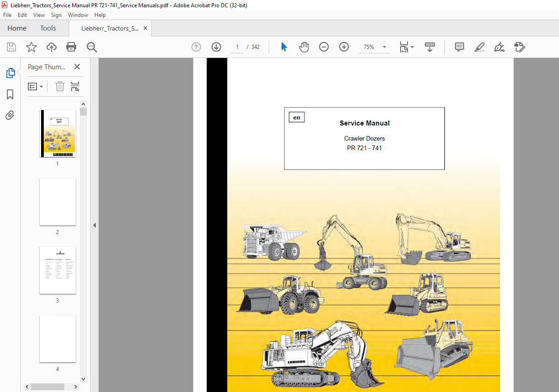
Task: Click the 'PR 721 - 741' text
Action: pos(365,148)
